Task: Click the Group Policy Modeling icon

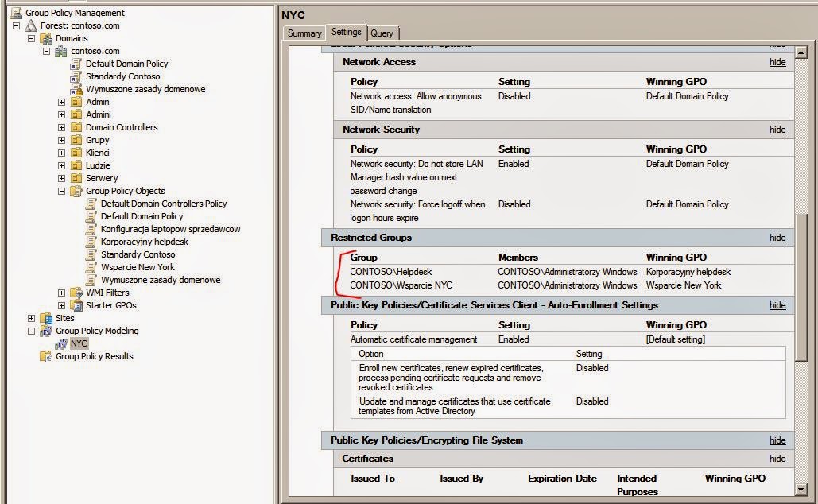Action: pyautogui.click(x=46, y=331)
